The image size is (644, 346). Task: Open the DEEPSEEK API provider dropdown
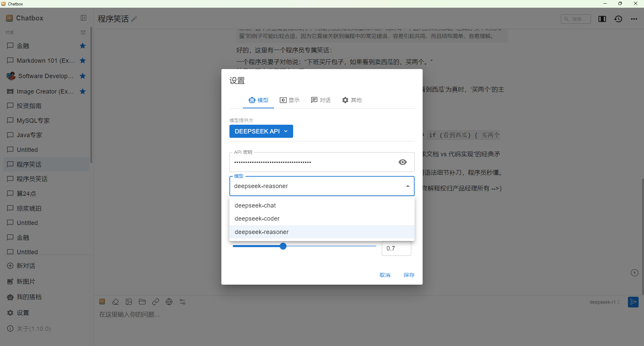tap(261, 131)
